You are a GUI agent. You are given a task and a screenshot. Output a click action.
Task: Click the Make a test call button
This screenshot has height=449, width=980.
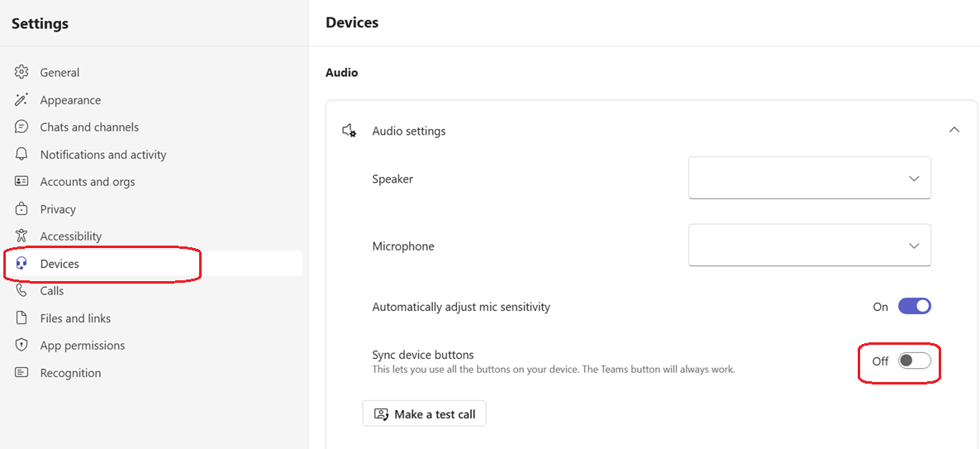(425, 413)
